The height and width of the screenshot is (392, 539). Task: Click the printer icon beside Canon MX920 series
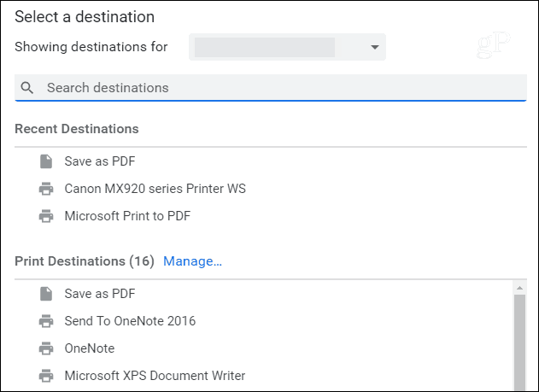tap(46, 189)
